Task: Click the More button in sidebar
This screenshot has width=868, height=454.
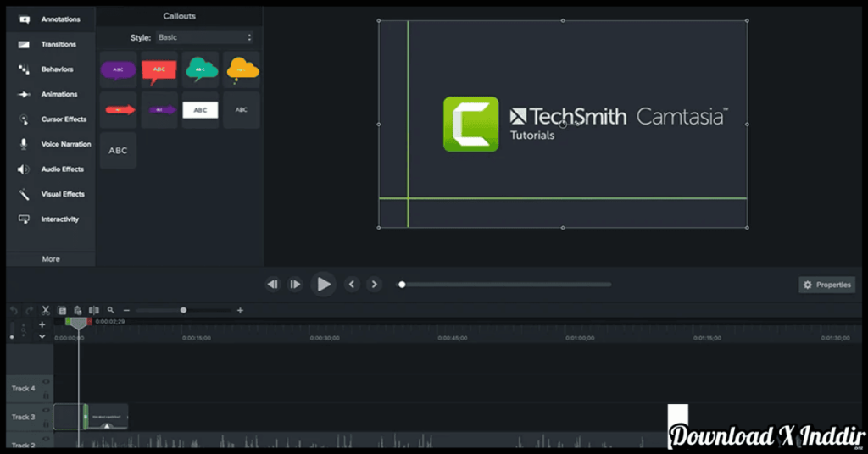Action: 51,259
